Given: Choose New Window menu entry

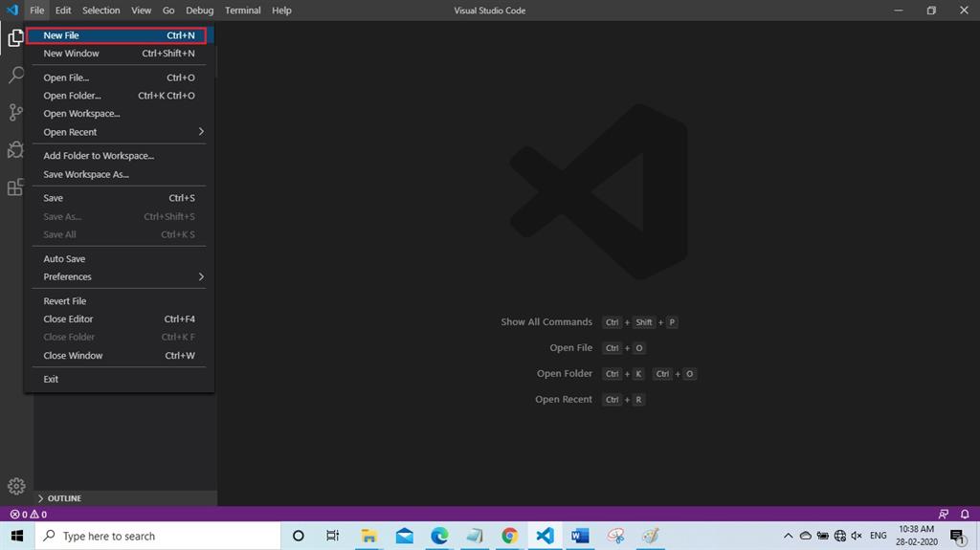Looking at the screenshot, I should (x=119, y=54).
